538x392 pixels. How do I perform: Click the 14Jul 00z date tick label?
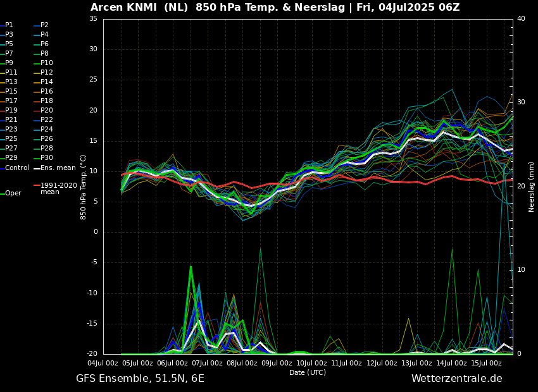(451, 363)
